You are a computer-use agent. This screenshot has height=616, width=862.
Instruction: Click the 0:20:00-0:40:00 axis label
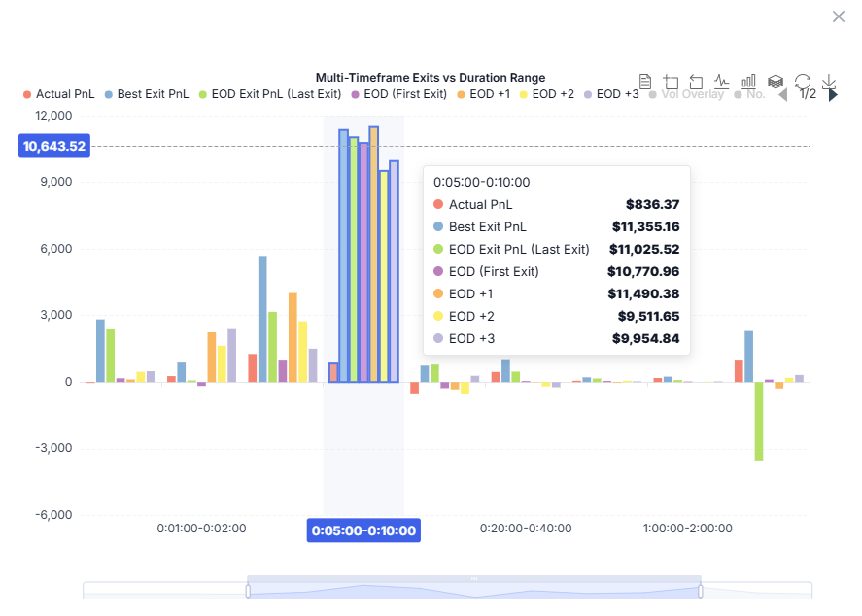pyautogui.click(x=526, y=529)
